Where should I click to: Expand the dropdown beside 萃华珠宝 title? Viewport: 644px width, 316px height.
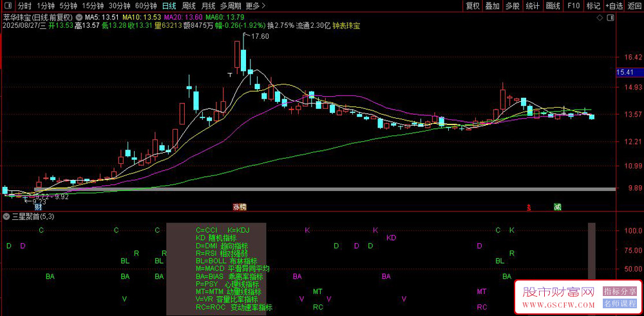pos(79,18)
